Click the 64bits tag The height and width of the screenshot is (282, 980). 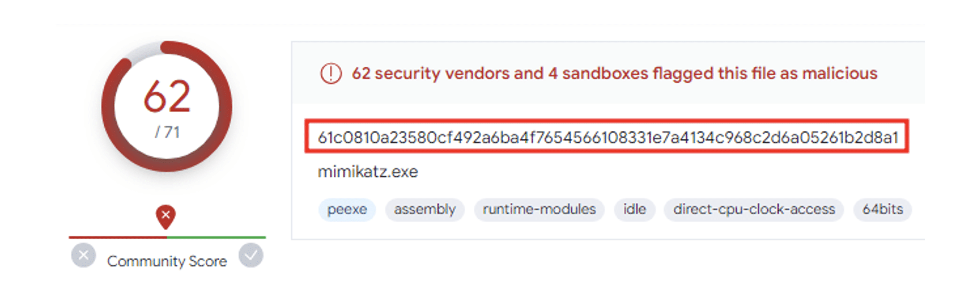click(883, 209)
